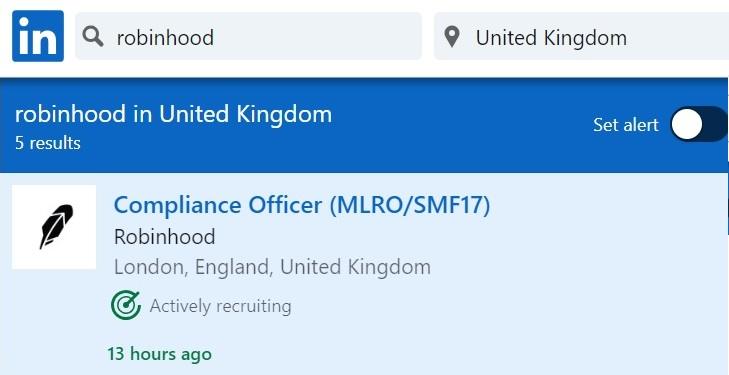This screenshot has height=375, width=729.
Task: Click the white knob of the alert switch
Action: (687, 125)
